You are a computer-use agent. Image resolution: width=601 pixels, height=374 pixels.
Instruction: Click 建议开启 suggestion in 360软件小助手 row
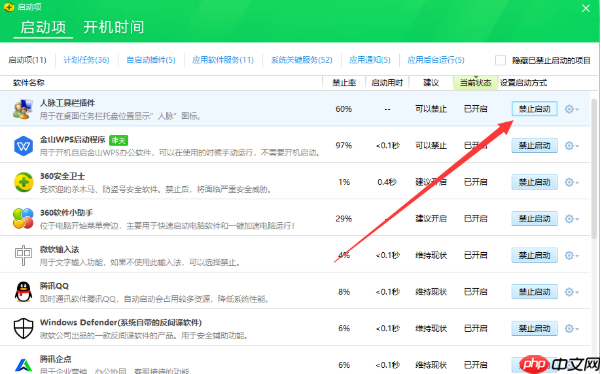click(431, 219)
